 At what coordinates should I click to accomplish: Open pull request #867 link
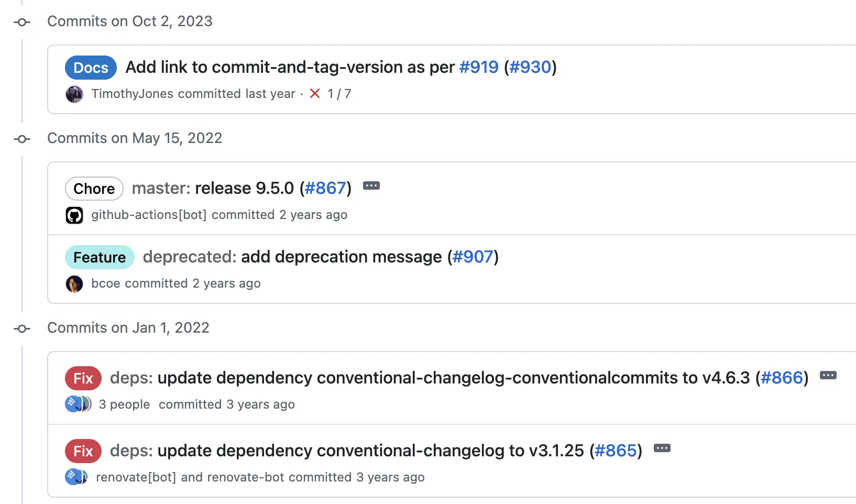coord(325,189)
